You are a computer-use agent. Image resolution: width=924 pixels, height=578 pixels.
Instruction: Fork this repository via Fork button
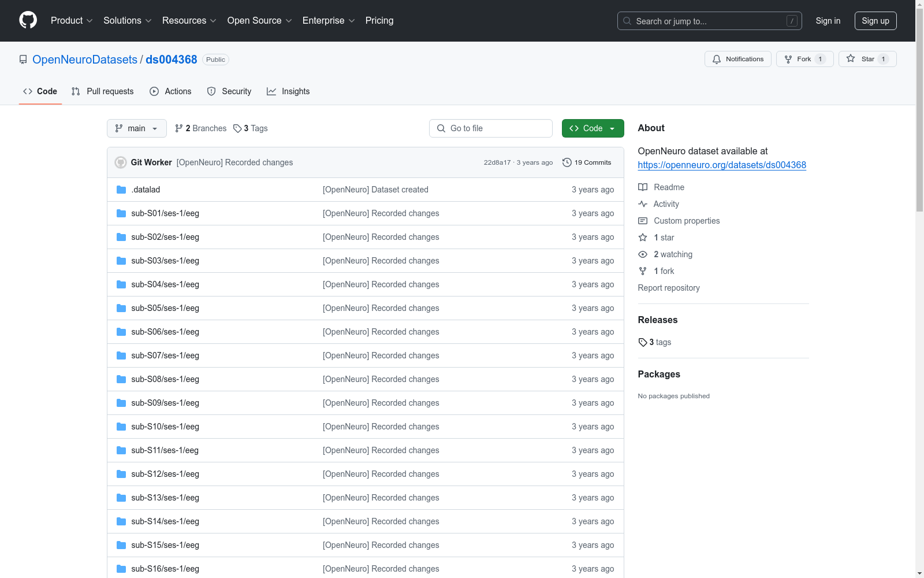point(804,59)
